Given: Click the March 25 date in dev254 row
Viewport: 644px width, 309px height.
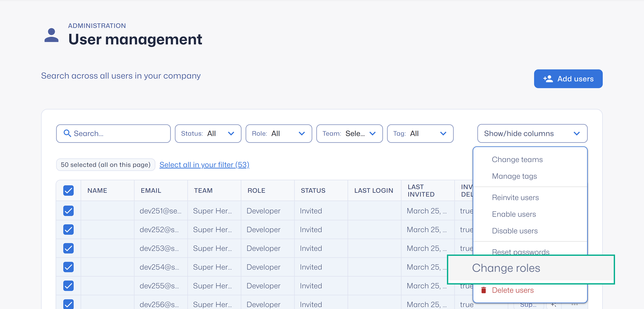Looking at the screenshot, I should point(427,267).
